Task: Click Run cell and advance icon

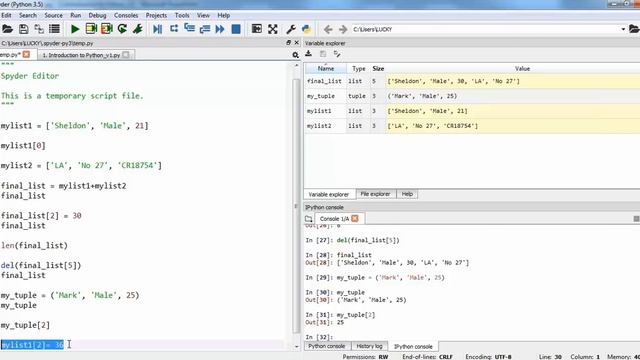Action: [x=107, y=29]
